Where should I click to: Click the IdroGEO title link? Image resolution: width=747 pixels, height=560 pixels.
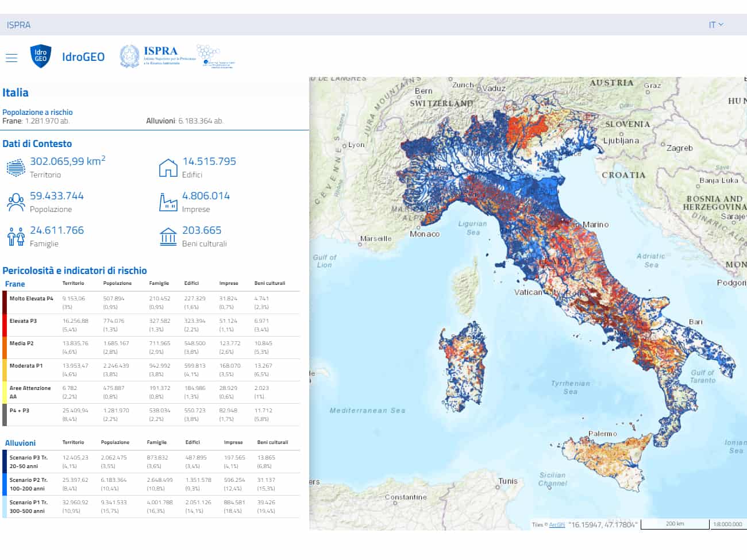[83, 57]
